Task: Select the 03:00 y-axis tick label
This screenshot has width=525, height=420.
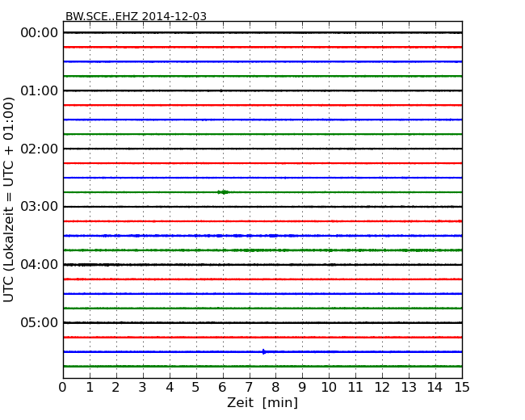Action: pyautogui.click(x=39, y=207)
